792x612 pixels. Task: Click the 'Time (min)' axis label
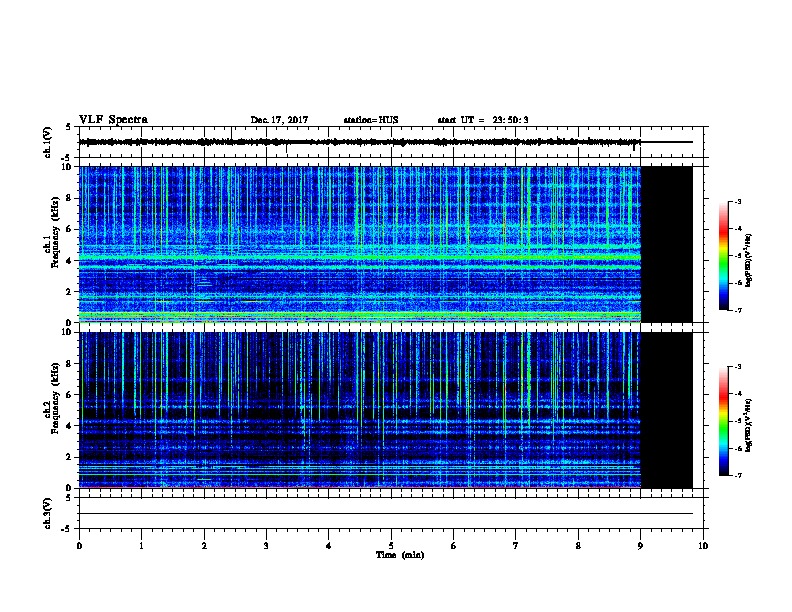[x=400, y=555]
